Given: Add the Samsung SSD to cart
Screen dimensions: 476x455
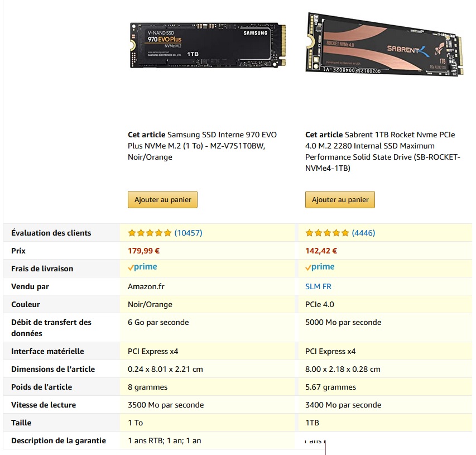Looking at the screenshot, I should click(162, 199).
